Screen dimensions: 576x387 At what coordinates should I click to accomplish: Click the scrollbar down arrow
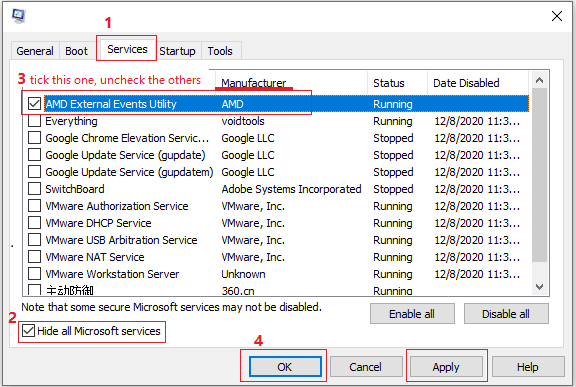539,287
